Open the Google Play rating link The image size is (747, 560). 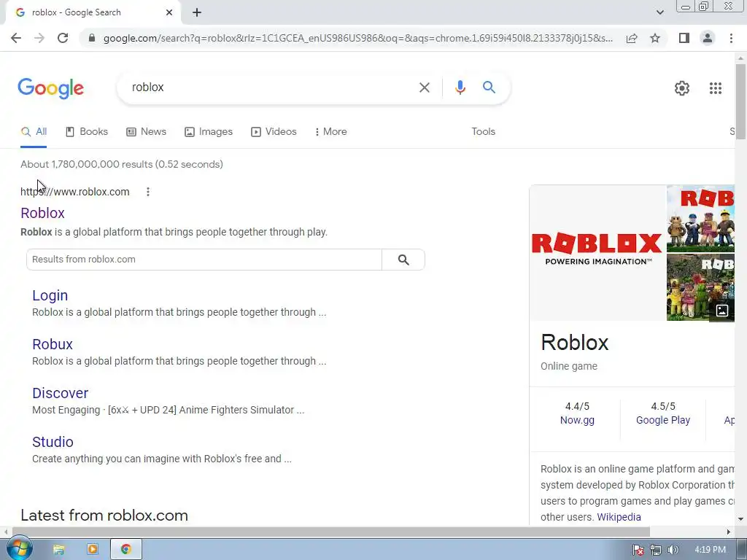click(x=662, y=420)
